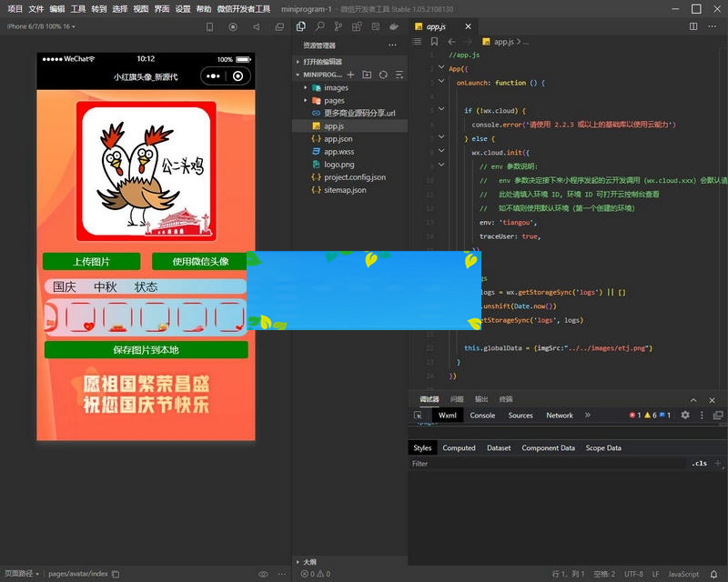Screen dimensions: 728x582
Task: Open iPhone 6/7/8 device dropdown
Action: click(x=41, y=27)
